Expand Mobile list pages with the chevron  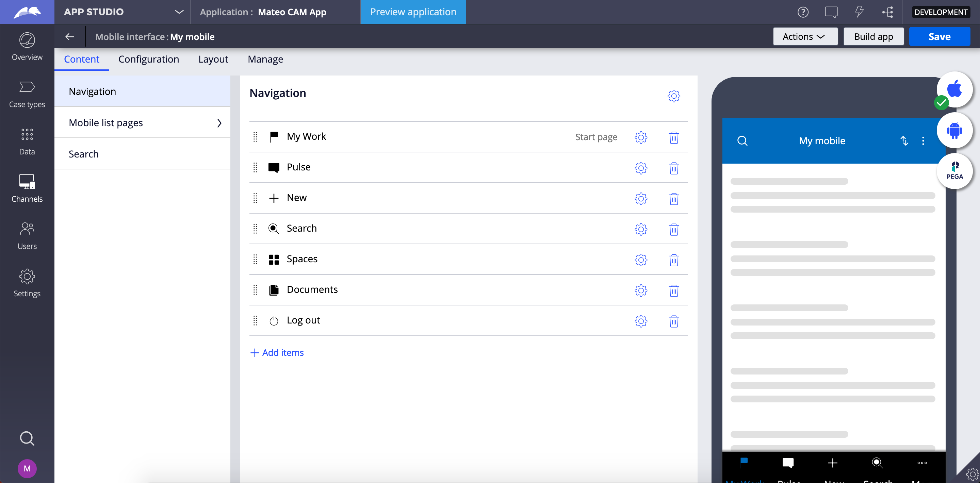[x=219, y=122]
